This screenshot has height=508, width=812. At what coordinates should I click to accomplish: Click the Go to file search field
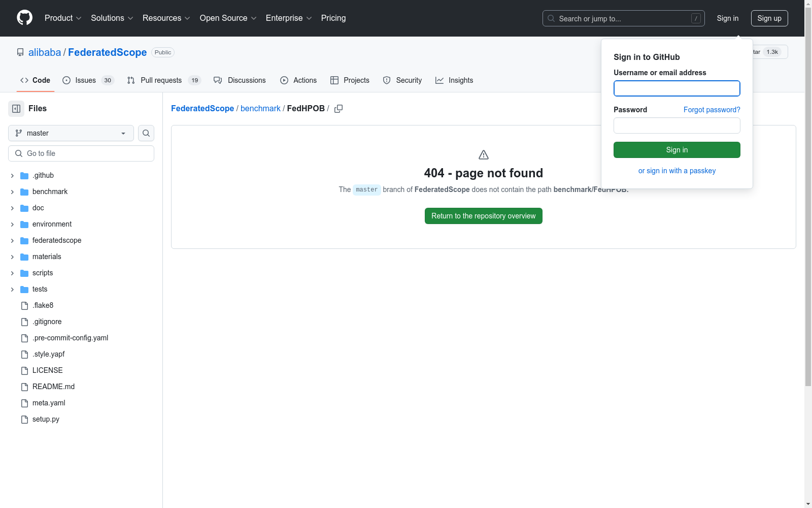[81, 153]
